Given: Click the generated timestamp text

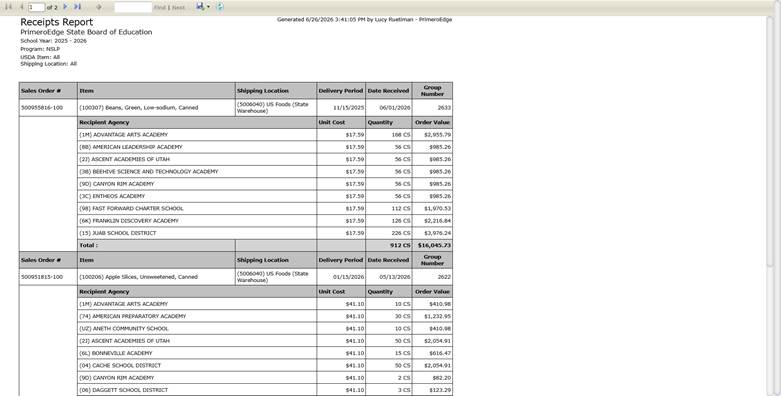Looking at the screenshot, I should point(365,19).
